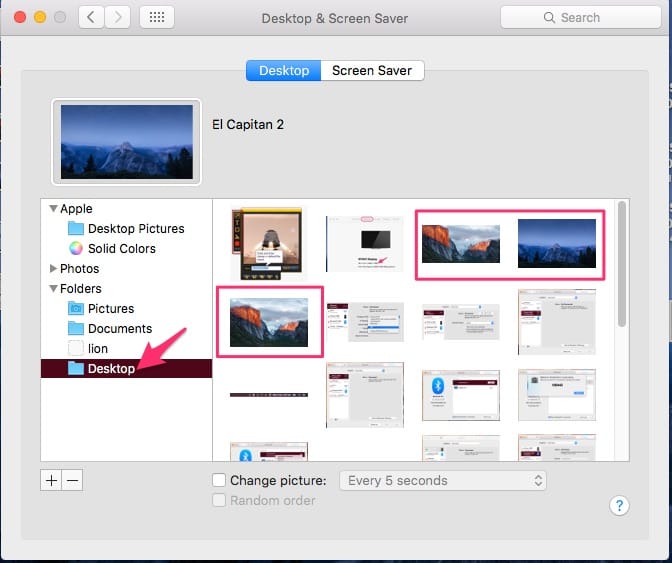Select the El Capitan thumbnail in second row
This screenshot has width=672, height=563.
(x=269, y=322)
